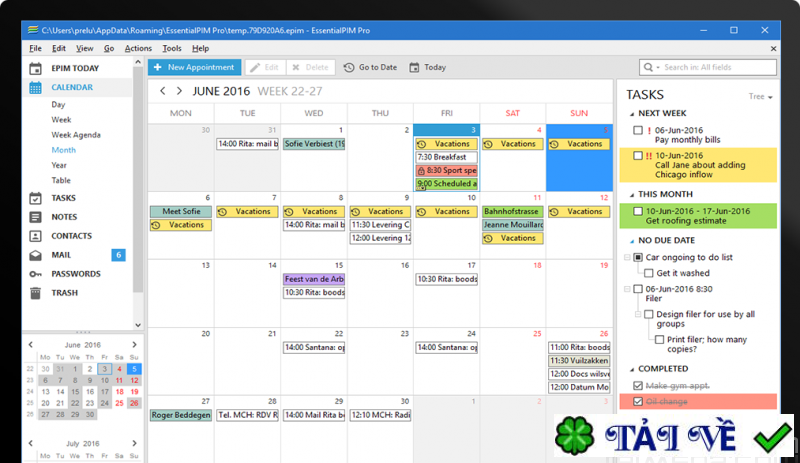
Task: Go to previous month with left arrow
Action: tap(163, 91)
